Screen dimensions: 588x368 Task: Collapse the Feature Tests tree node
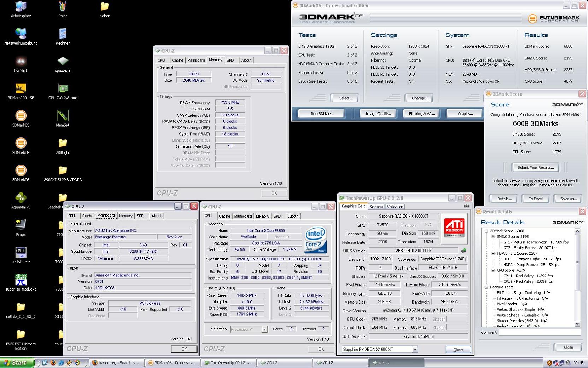(486, 287)
